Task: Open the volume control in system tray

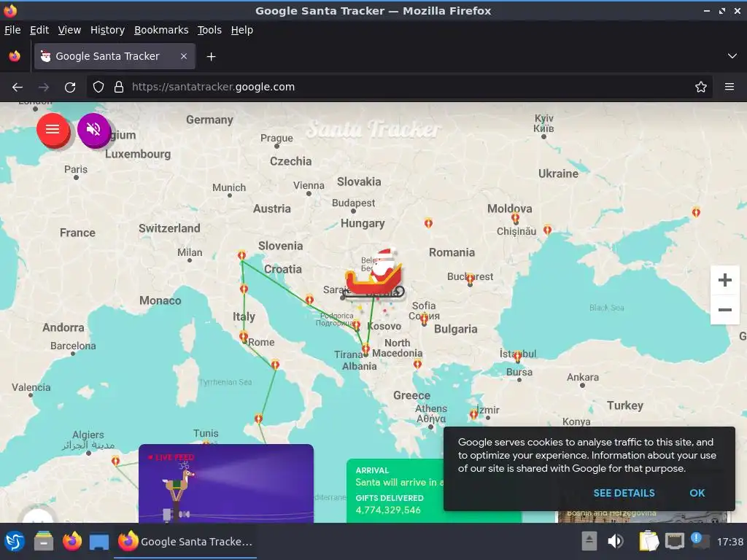Action: coord(616,541)
